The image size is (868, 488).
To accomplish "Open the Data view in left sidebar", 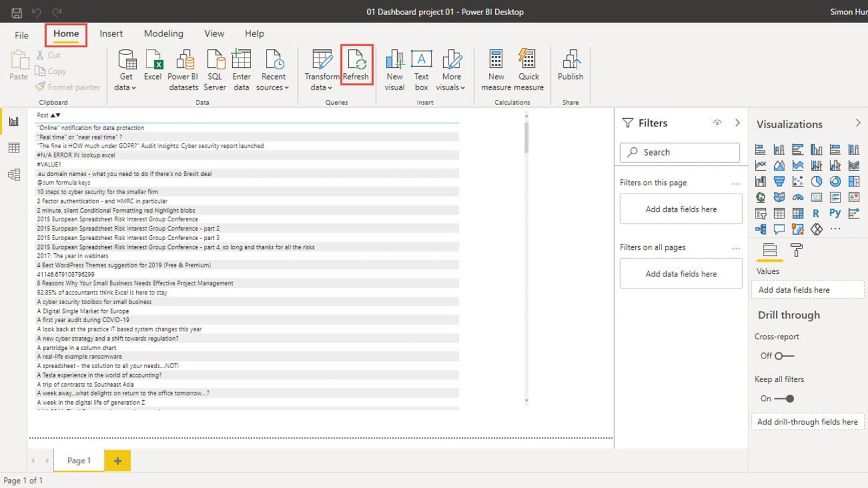I will click(14, 148).
